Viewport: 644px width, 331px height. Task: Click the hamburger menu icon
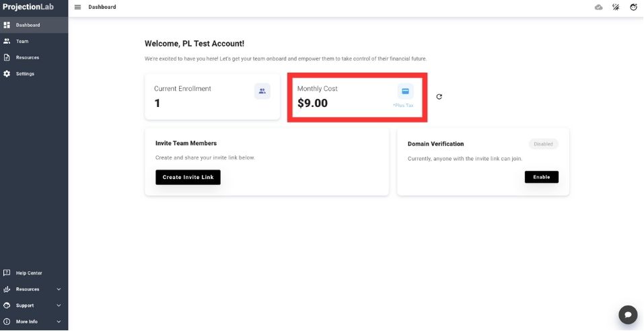(77, 7)
